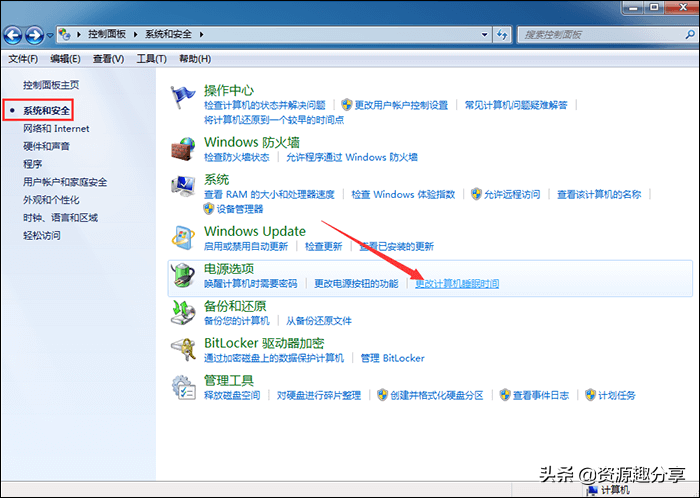The height and width of the screenshot is (498, 700).
Task: Click 启用或禁用自动更新 link
Action: 246,246
